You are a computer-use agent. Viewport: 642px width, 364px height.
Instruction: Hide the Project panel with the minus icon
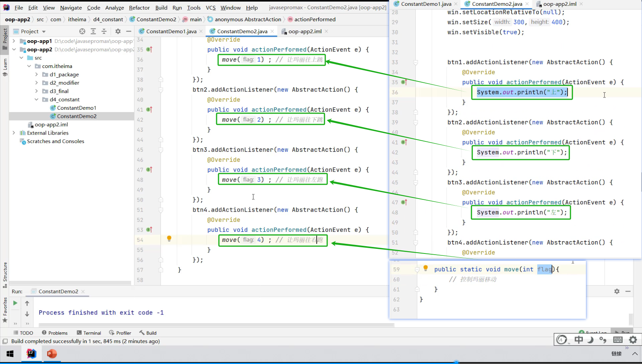[x=129, y=31]
